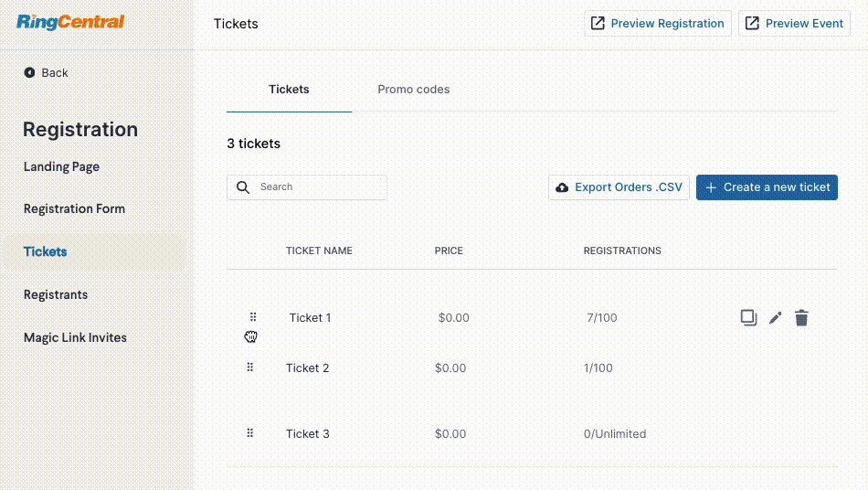Select the Tickets tab
The height and width of the screenshot is (490, 868).
tap(289, 90)
